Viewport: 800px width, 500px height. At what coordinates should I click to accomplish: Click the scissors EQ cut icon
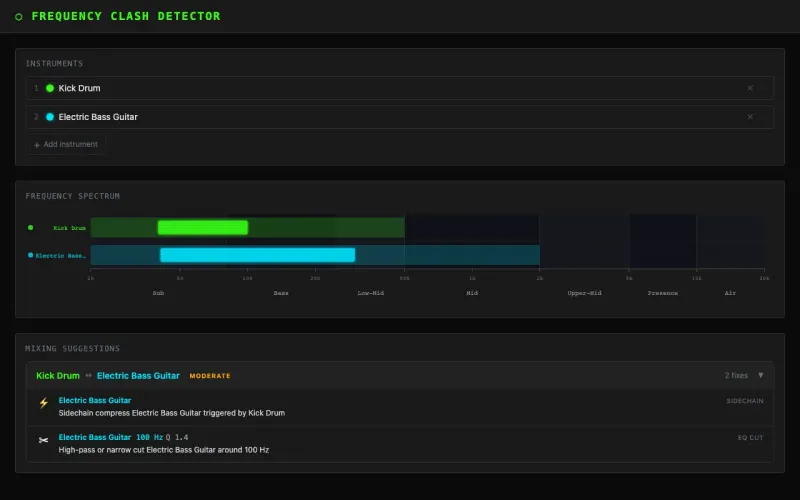tap(43, 440)
